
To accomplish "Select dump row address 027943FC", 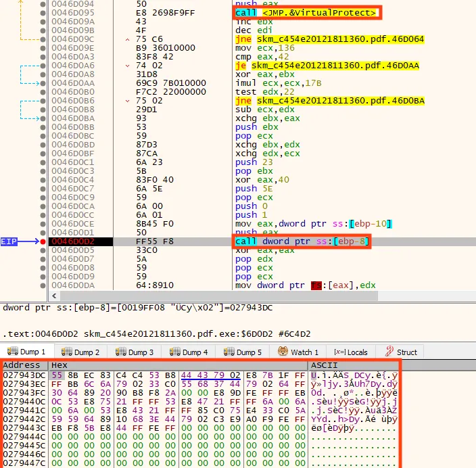I will (x=24, y=394).
